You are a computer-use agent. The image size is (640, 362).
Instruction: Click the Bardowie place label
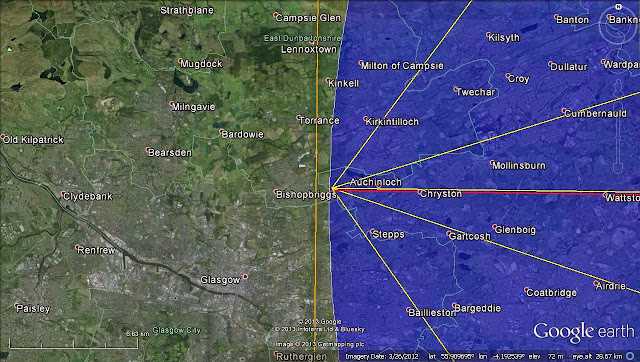(242, 134)
